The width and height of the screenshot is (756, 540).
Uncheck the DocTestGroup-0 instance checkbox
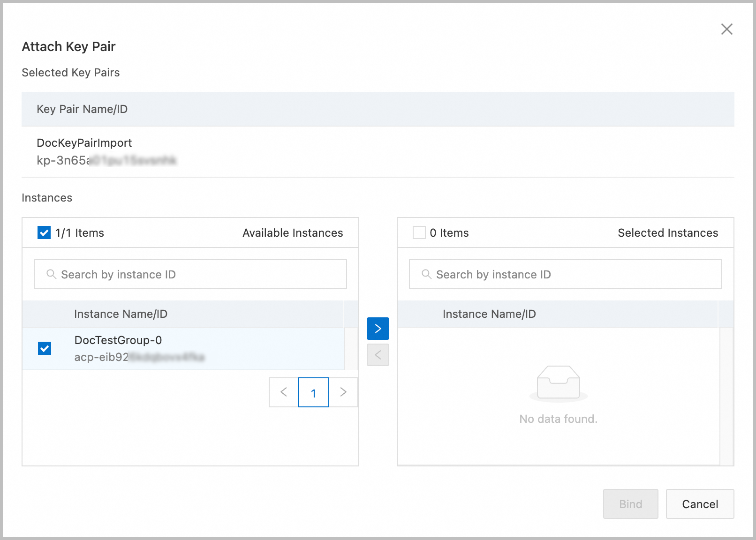tap(45, 348)
